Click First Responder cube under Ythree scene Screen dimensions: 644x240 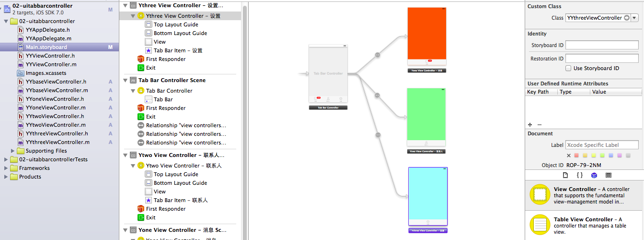point(141,59)
